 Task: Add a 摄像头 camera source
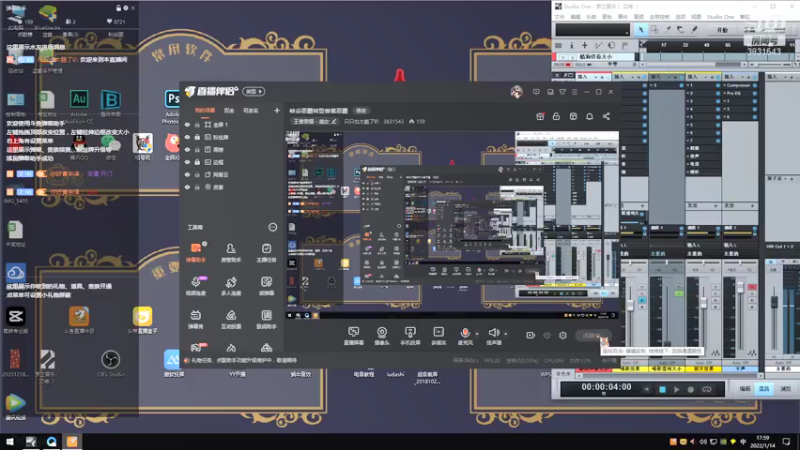pyautogui.click(x=382, y=336)
